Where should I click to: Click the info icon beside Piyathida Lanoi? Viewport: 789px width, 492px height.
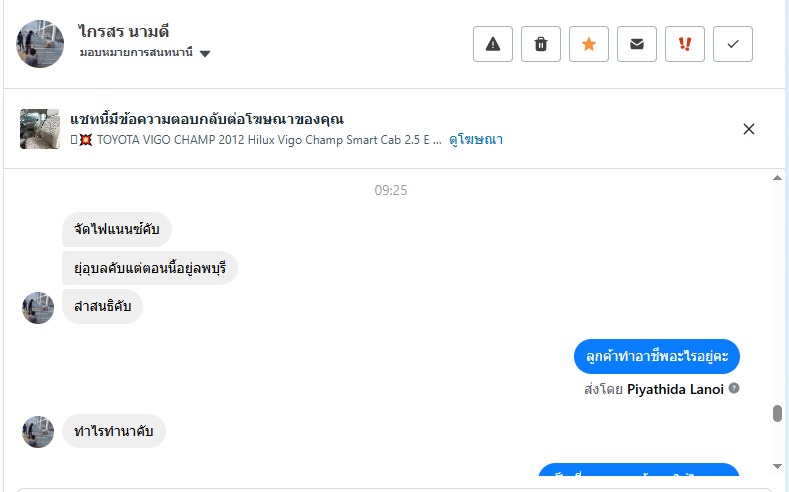coord(735,388)
